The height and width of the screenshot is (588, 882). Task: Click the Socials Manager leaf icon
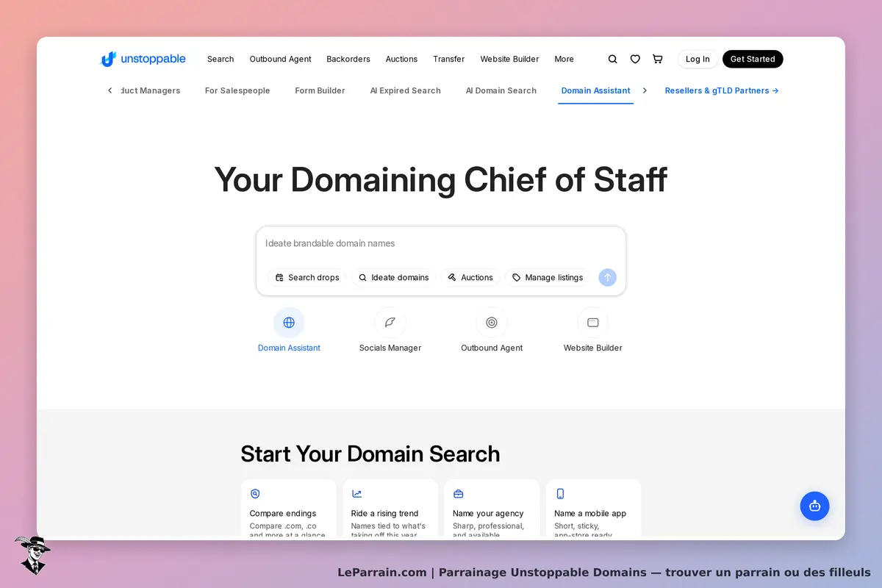tap(390, 322)
